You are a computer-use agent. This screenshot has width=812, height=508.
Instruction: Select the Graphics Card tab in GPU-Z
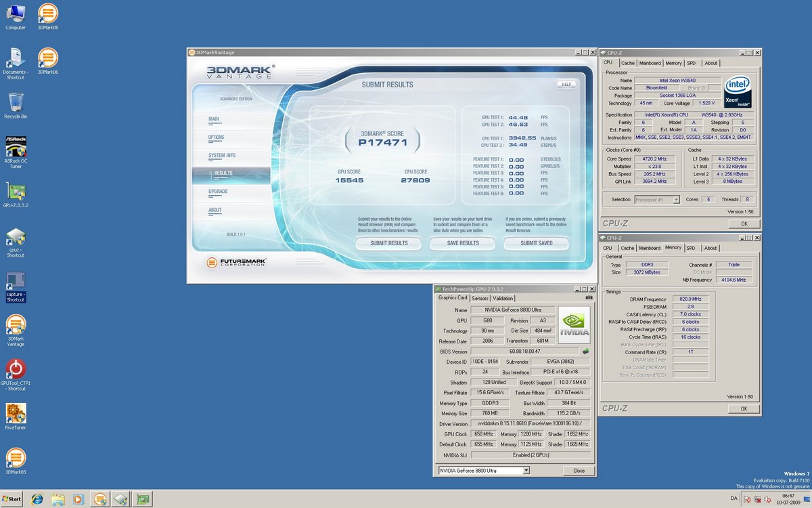click(453, 297)
